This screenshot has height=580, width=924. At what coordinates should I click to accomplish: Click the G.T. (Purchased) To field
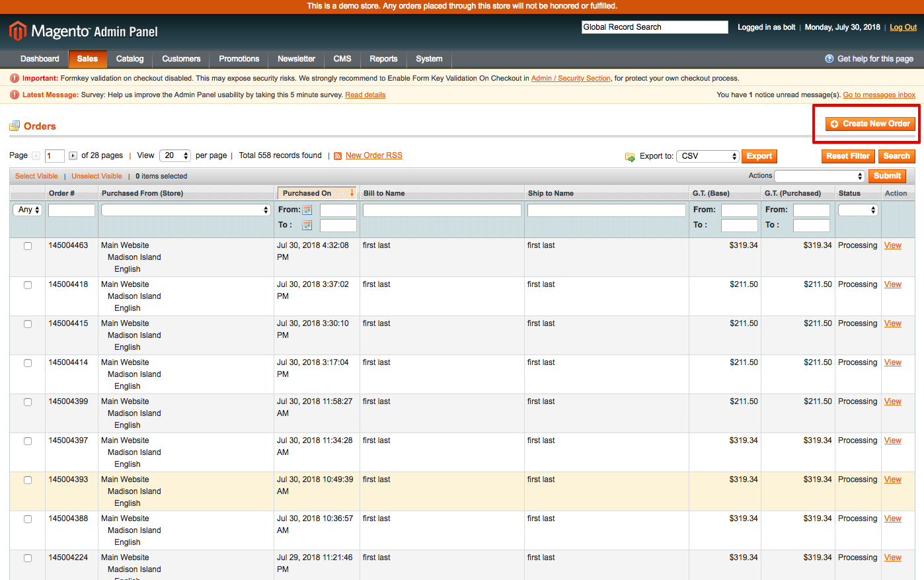click(812, 226)
